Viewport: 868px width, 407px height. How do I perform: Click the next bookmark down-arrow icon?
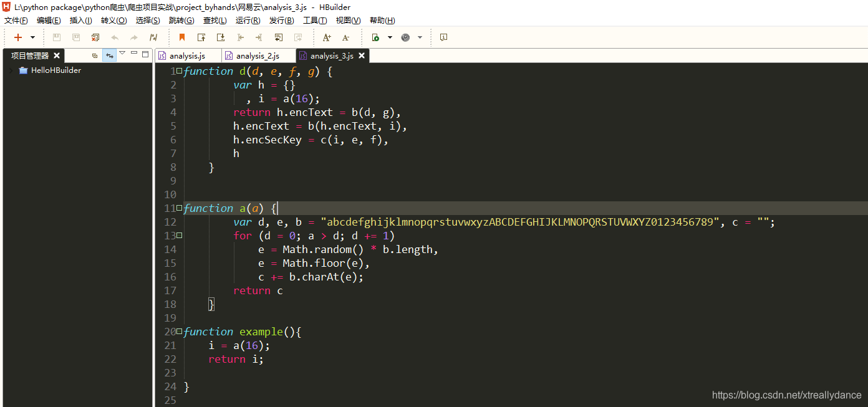pos(221,37)
